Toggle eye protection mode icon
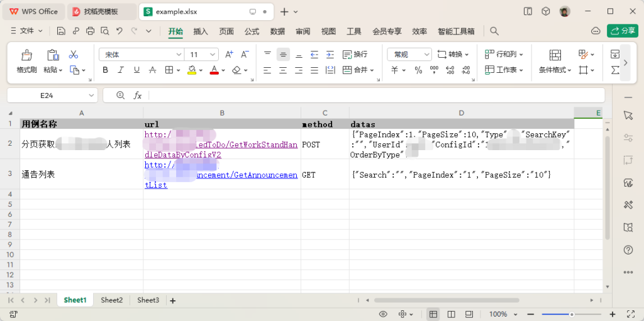Viewport: 644px width, 321px height. click(383, 315)
